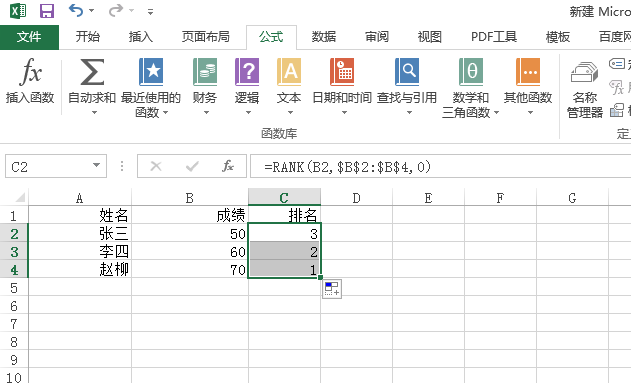Click into the formula bar with RANK formula
Screen dimensions: 631x383
click(440, 166)
